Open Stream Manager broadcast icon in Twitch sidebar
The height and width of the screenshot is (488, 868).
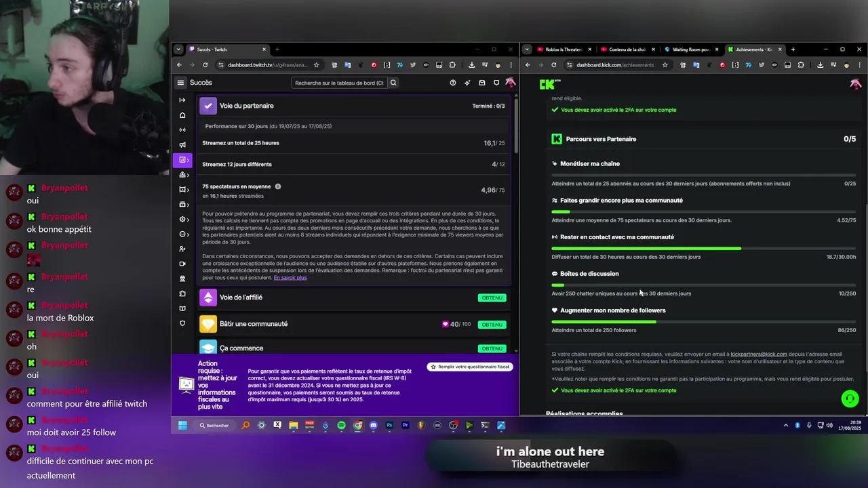click(182, 130)
